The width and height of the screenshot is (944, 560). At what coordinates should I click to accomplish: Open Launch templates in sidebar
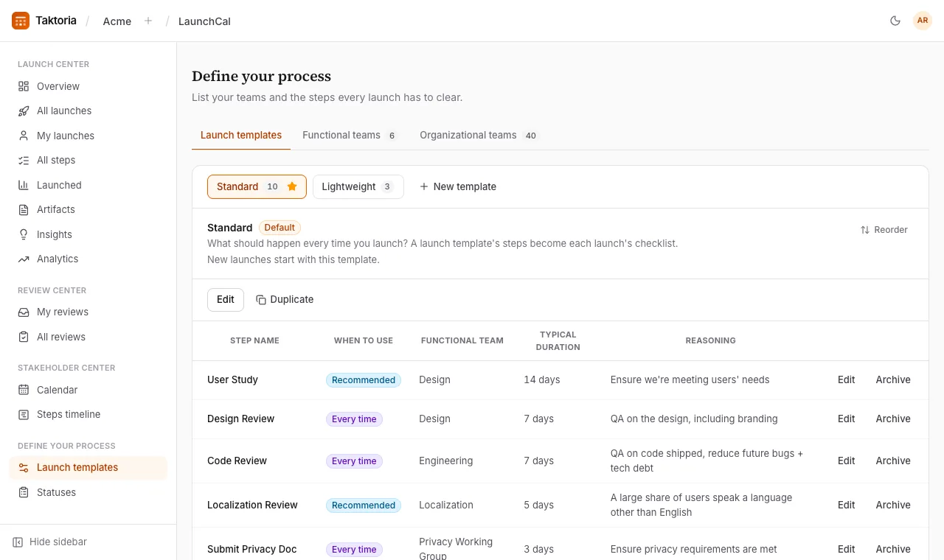(88, 467)
